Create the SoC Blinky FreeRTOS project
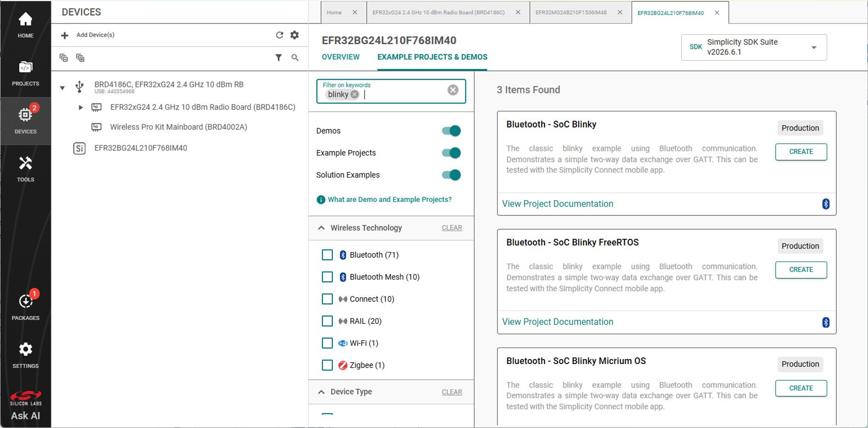This screenshot has height=428, width=868. 801,270
